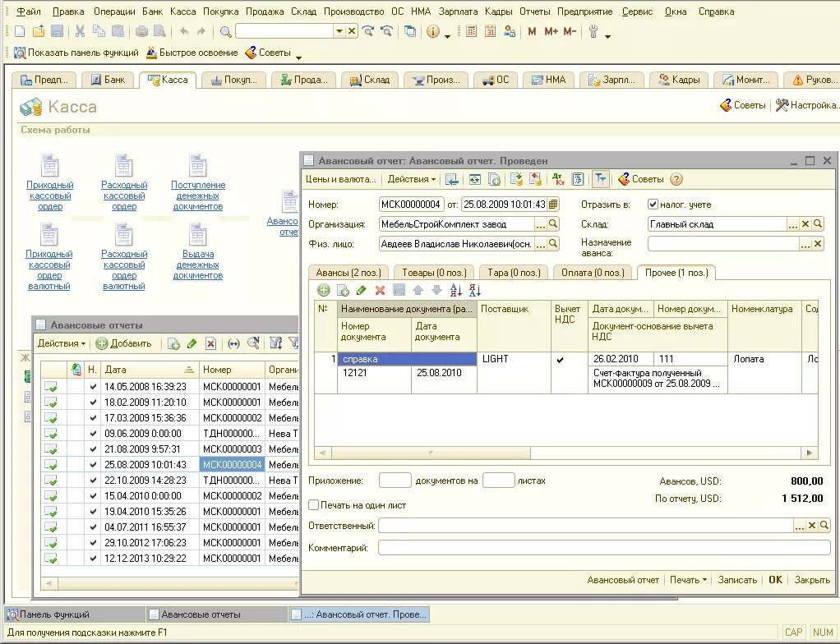
Task: Toggle Вычет НДС checkmark in the table row
Action: [561, 360]
